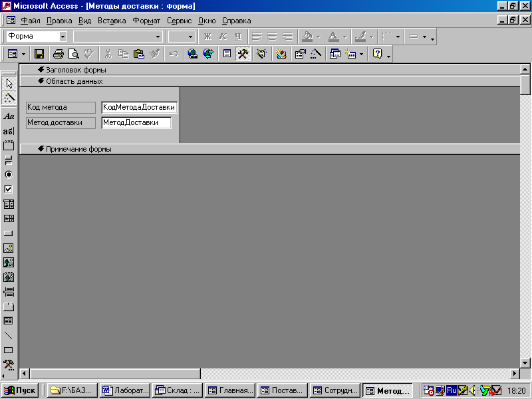Click the Пуск start button
Viewport: 532px width, 399px height.
point(20,390)
